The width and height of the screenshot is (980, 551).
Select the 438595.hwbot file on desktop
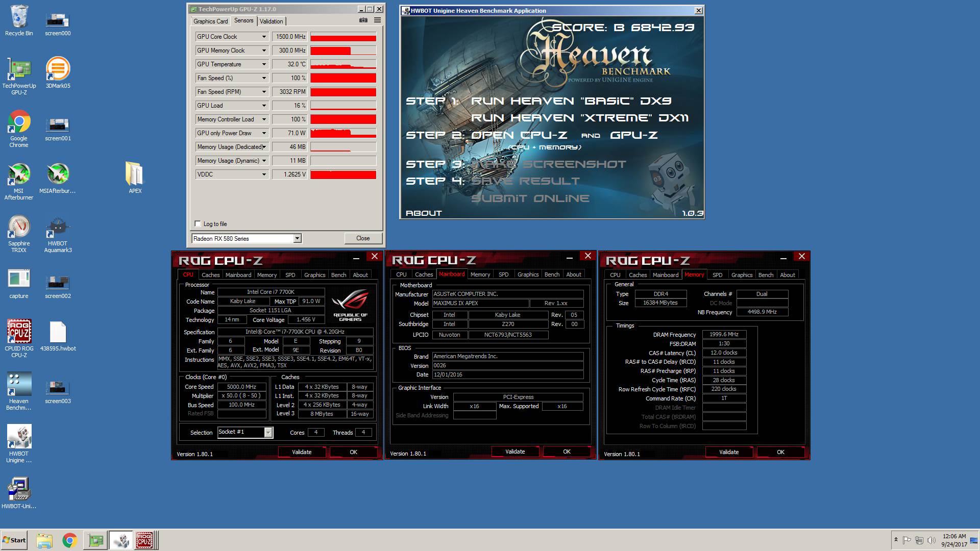tap(58, 336)
